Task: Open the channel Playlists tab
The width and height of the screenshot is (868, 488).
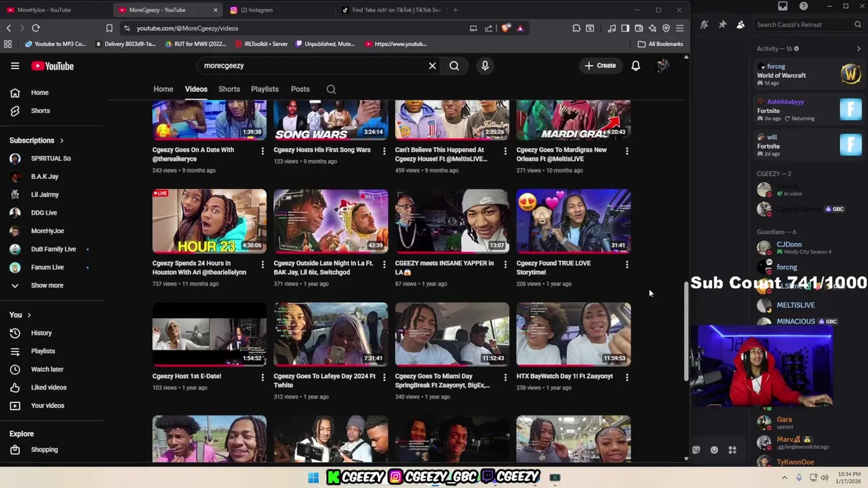Action: pyautogui.click(x=264, y=89)
